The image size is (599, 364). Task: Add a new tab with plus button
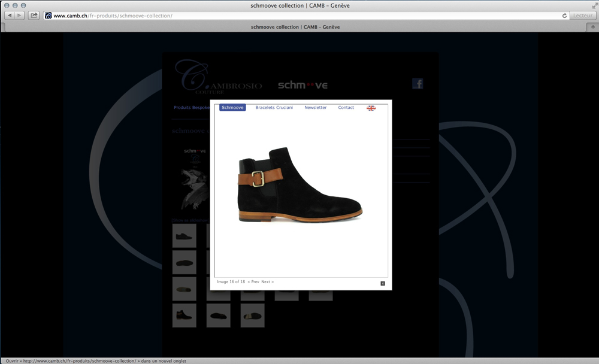click(592, 27)
